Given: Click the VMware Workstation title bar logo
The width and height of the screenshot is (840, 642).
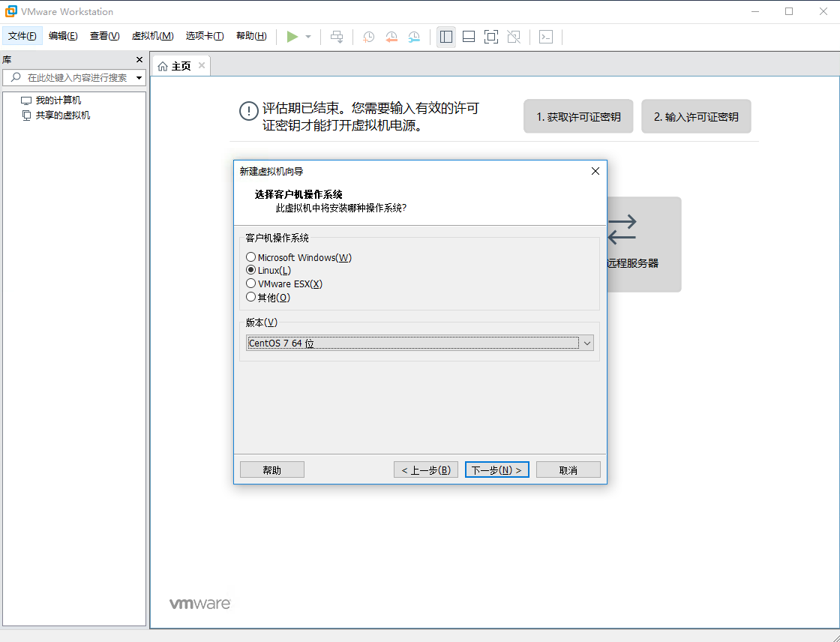Looking at the screenshot, I should click(x=10, y=11).
